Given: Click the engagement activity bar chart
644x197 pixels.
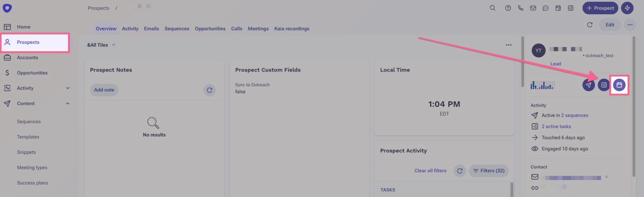Looking at the screenshot, I should [x=543, y=85].
